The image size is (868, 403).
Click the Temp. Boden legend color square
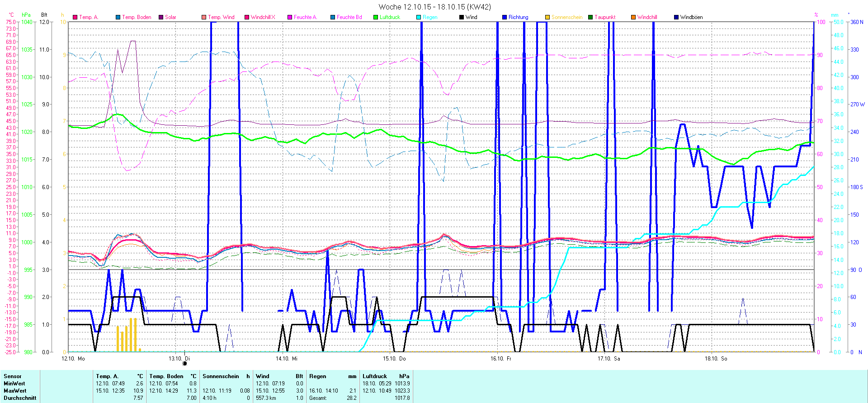tap(118, 17)
